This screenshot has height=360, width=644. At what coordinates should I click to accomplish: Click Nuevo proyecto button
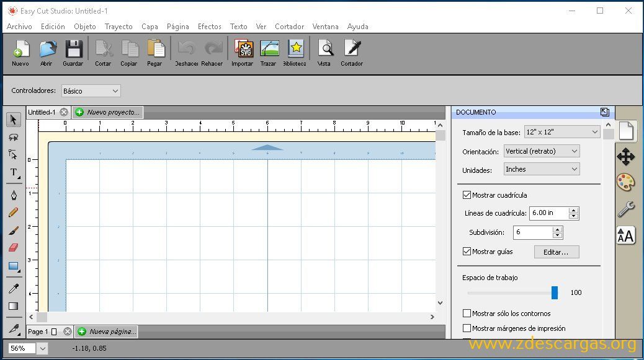point(108,112)
